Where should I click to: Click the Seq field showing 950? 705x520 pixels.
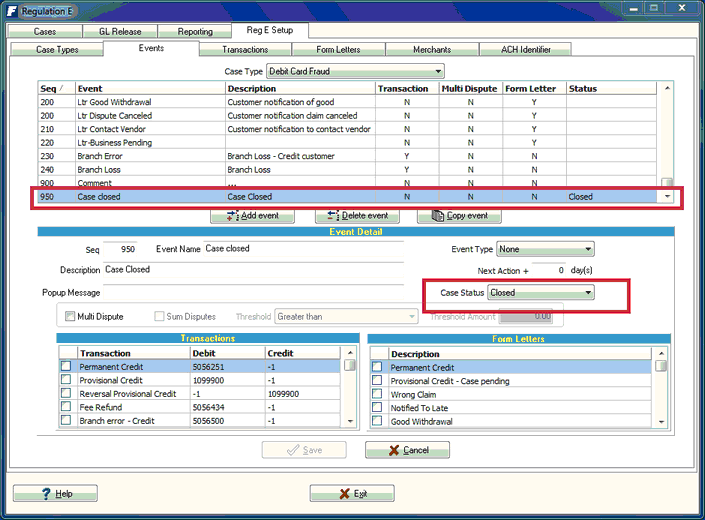[x=120, y=249]
